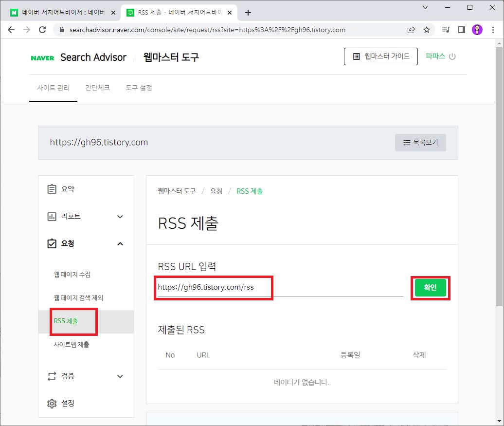
Task: Reload the page with the refresh icon
Action: [x=42, y=30]
